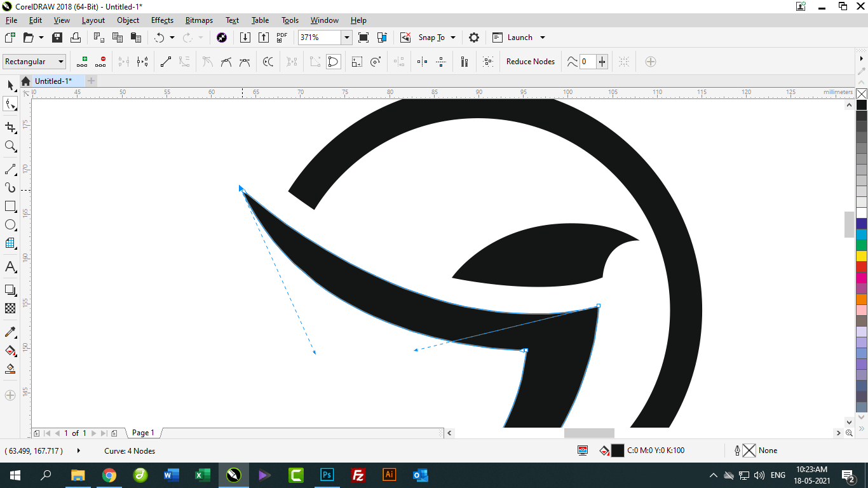Click the Delete Nodes icon
Screen dimensions: 868x488
[x=100, y=62]
